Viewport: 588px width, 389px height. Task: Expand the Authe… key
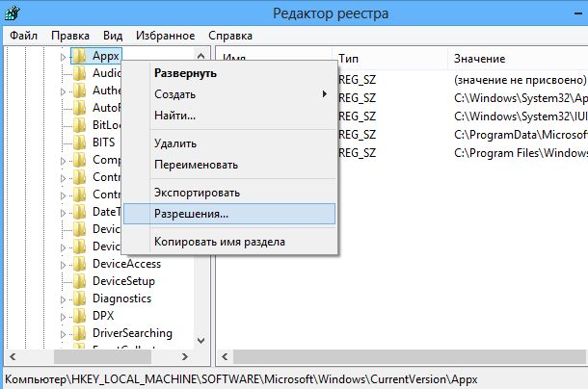63,91
